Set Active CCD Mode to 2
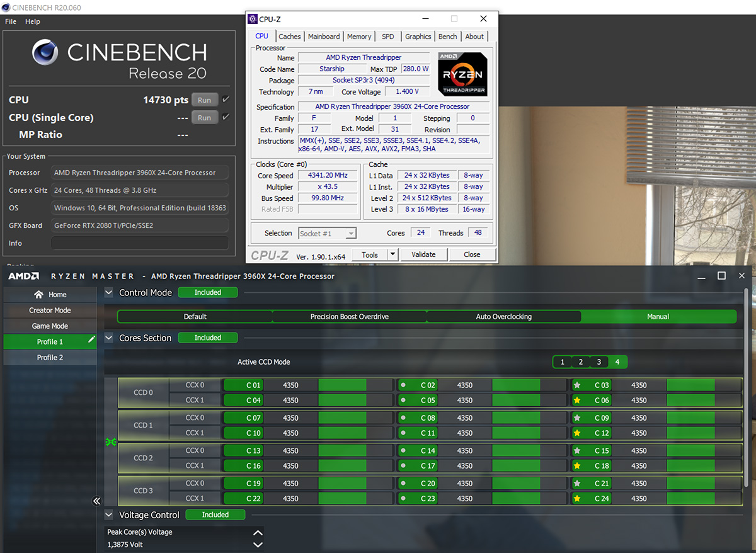 (x=581, y=362)
